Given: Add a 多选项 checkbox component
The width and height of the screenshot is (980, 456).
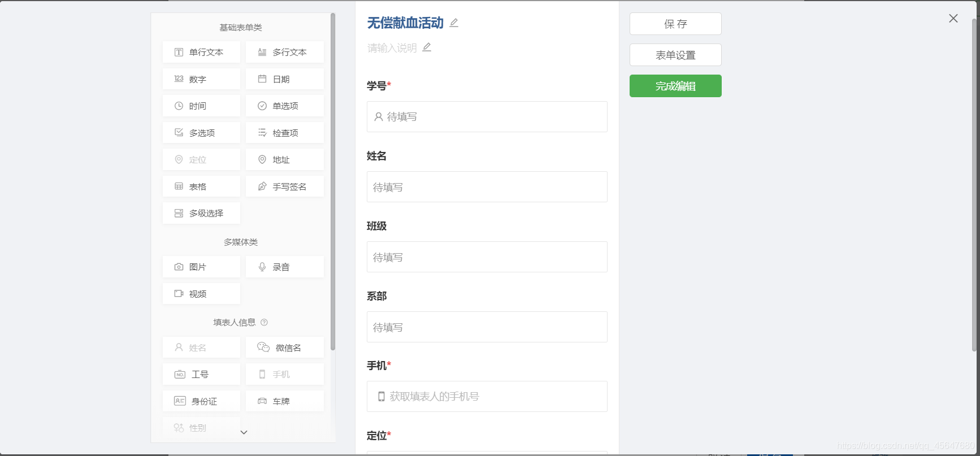Looking at the screenshot, I should (x=201, y=133).
